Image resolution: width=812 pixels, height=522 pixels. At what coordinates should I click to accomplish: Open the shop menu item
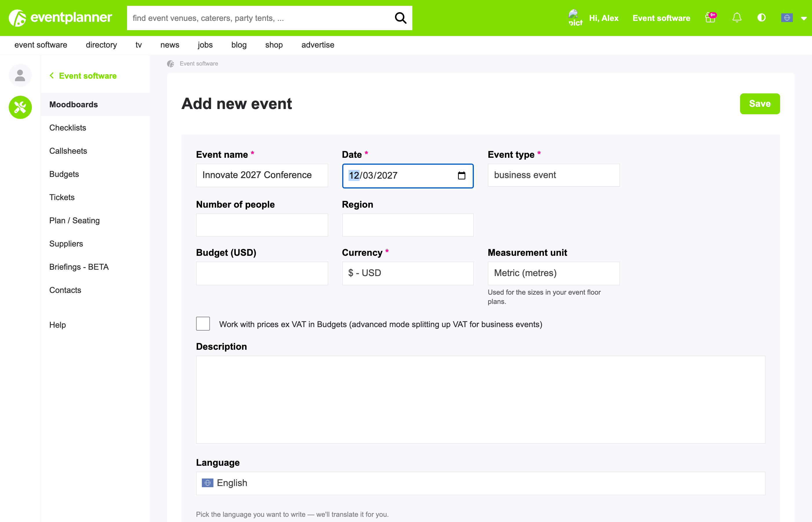(274, 45)
